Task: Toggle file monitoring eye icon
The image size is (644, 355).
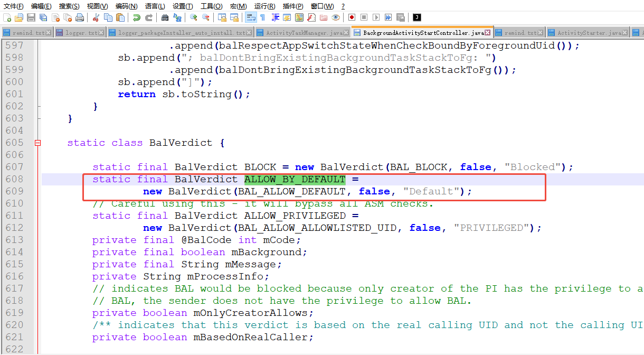Action: point(336,17)
